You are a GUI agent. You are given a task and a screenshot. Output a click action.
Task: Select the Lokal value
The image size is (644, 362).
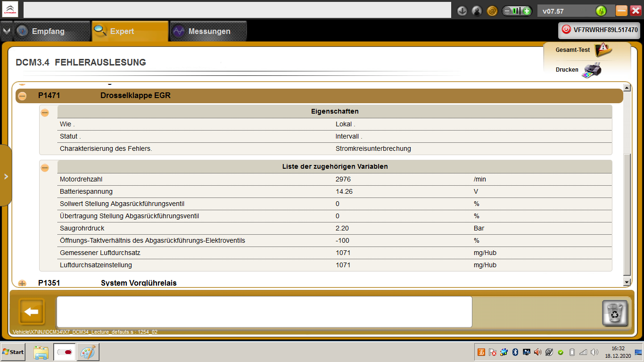point(346,124)
